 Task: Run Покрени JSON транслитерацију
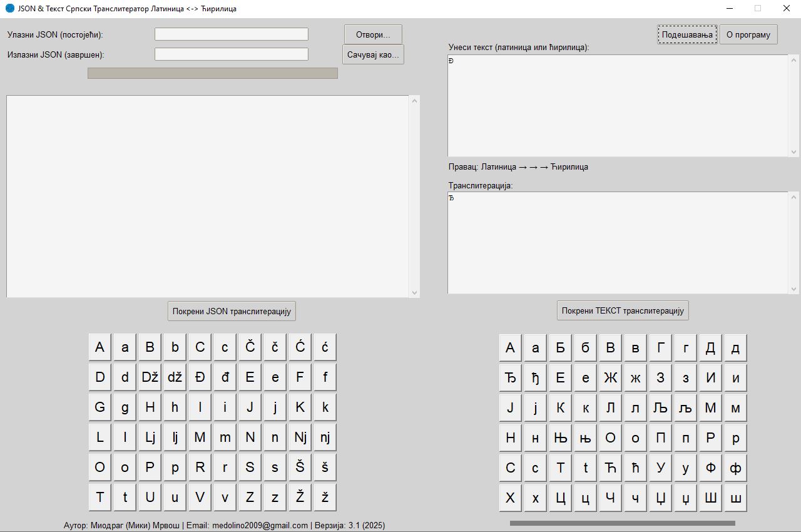coord(232,311)
